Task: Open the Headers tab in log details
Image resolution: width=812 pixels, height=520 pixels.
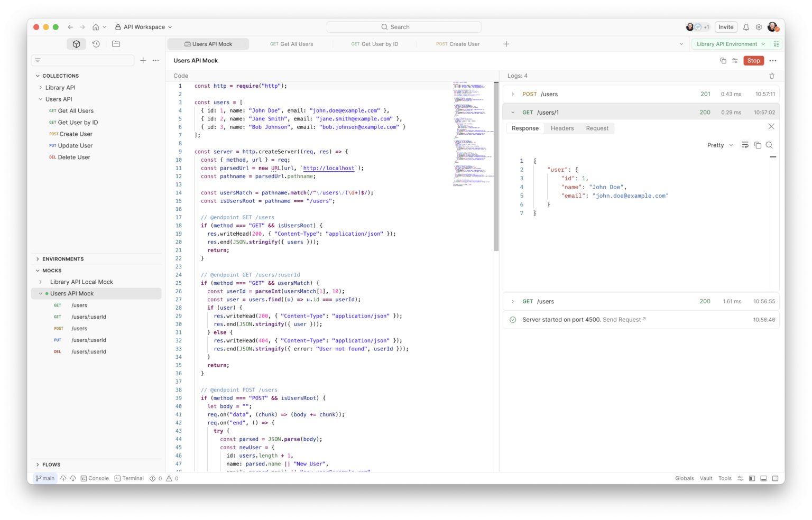Action: pyautogui.click(x=562, y=128)
